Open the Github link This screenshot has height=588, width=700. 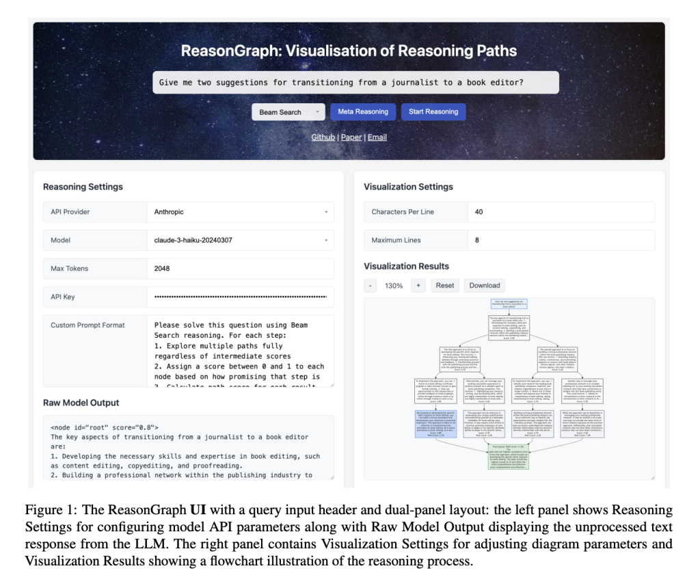click(x=323, y=137)
